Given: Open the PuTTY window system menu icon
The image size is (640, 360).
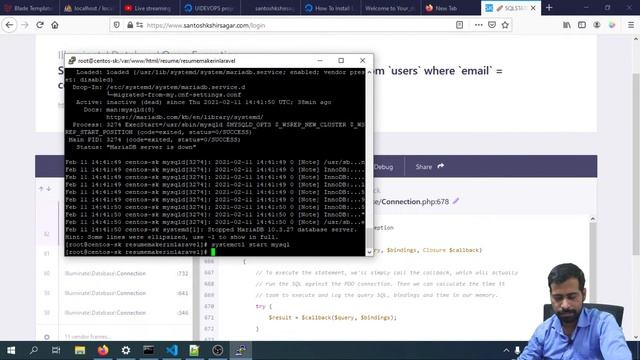Looking at the screenshot, I should click(72, 60).
